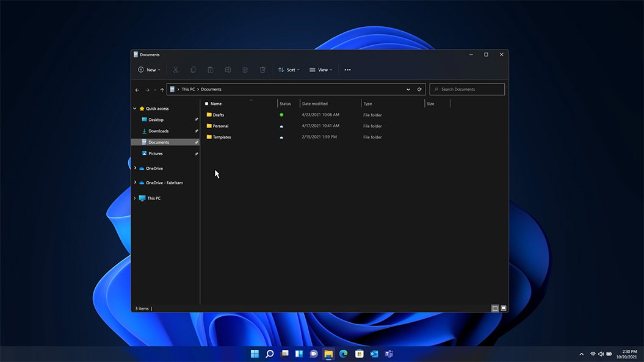Open the View dropdown menu
Image resolution: width=644 pixels, height=362 pixels.
(x=320, y=70)
